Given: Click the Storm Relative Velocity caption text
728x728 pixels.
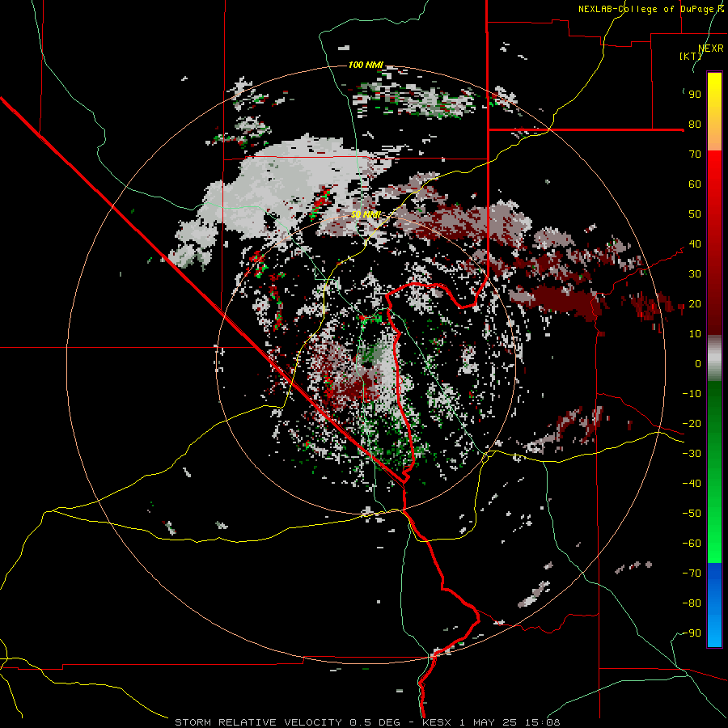Looking at the screenshot, I should (367, 722).
